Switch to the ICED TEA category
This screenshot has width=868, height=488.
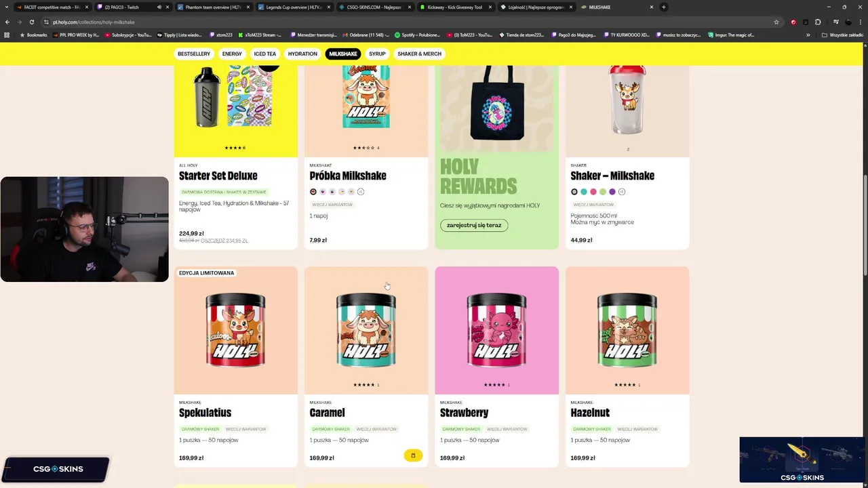pos(265,54)
